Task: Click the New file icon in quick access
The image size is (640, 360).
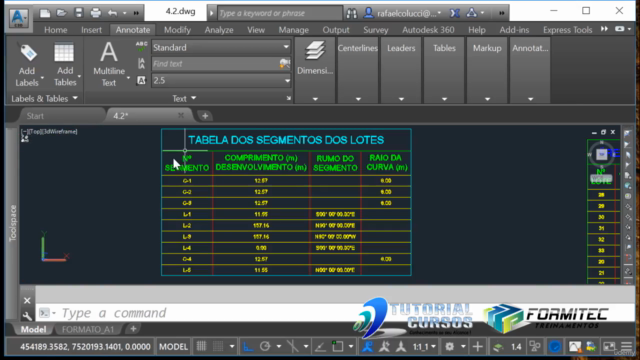Action: pos(44,13)
